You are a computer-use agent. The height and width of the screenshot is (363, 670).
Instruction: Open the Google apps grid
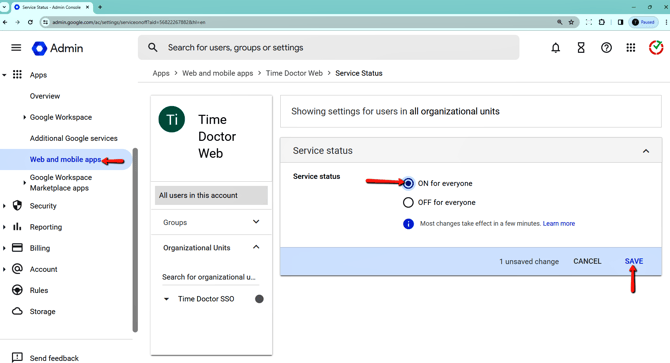pos(631,48)
